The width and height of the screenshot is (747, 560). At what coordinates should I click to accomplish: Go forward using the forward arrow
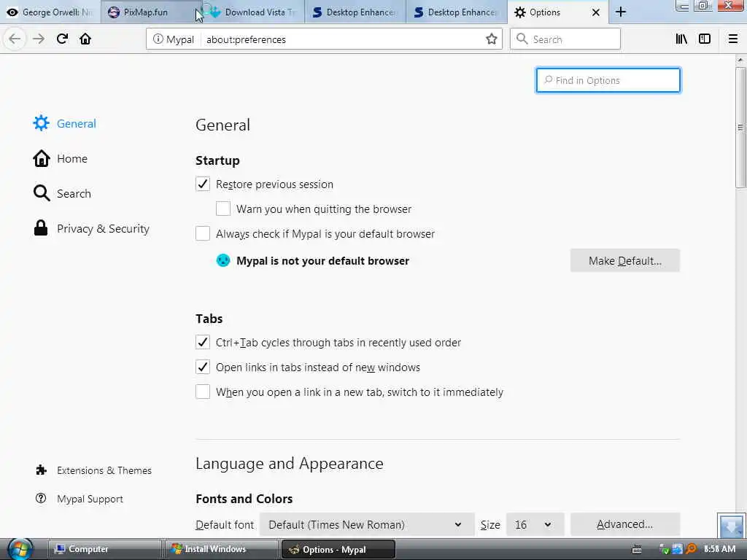(39, 39)
